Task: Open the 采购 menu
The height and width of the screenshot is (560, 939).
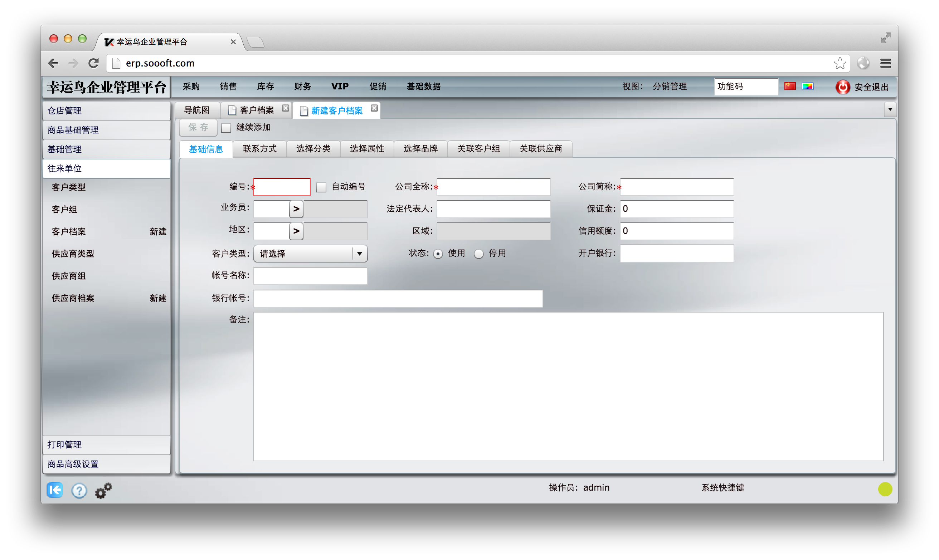Action: coord(191,87)
